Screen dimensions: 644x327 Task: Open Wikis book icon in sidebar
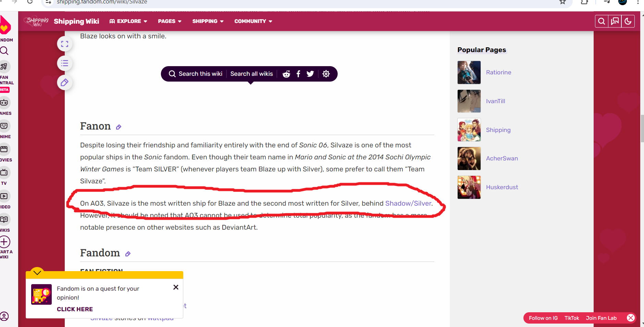click(4, 219)
